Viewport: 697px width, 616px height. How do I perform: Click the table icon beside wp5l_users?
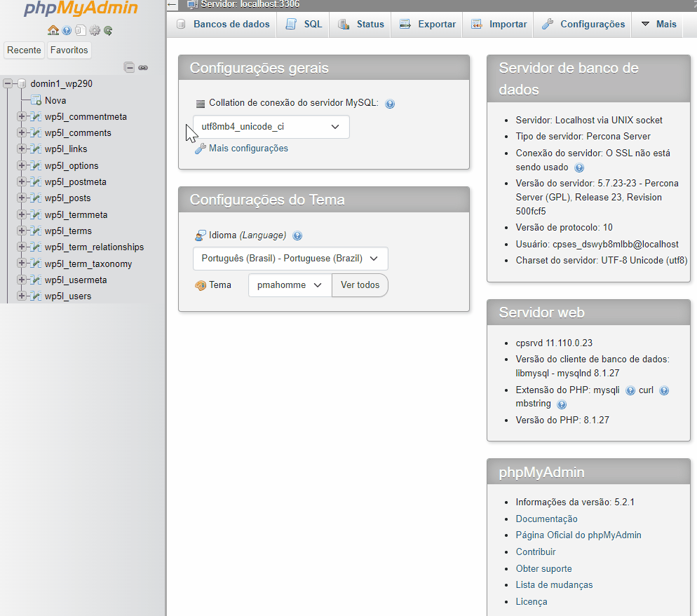(x=36, y=296)
